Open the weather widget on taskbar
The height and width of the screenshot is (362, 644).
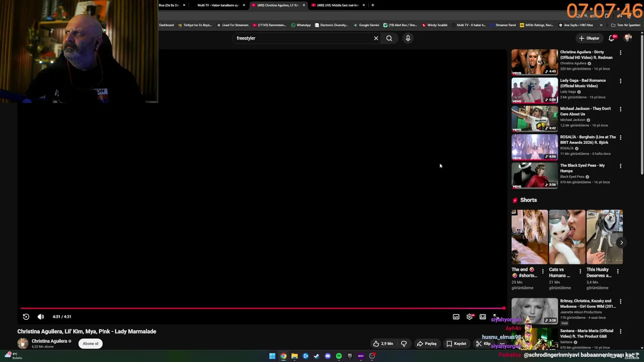tap(13, 356)
